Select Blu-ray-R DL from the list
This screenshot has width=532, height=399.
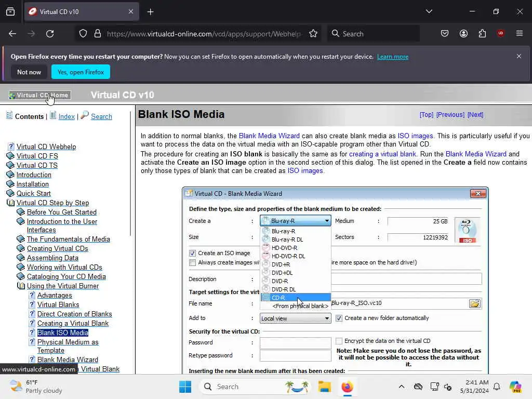click(x=296, y=240)
